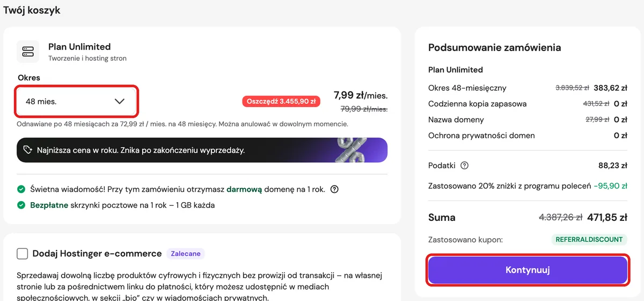Click the -95,90 zł discount amount
The image size is (644, 301).
pos(611,186)
